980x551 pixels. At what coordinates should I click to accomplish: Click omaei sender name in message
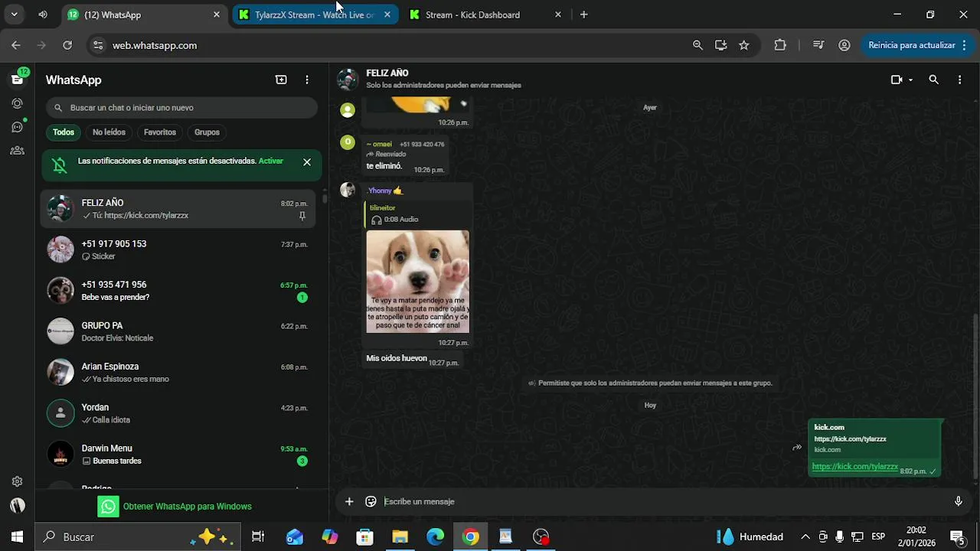click(379, 144)
